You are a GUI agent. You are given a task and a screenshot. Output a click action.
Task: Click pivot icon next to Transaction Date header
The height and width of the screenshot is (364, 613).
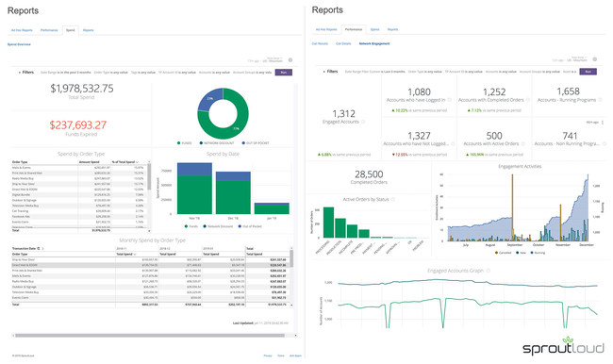[39, 248]
